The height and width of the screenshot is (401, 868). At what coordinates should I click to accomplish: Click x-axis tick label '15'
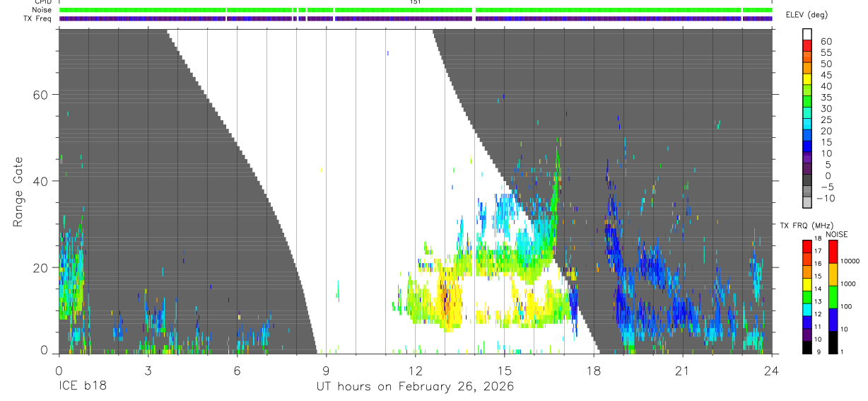[504, 371]
